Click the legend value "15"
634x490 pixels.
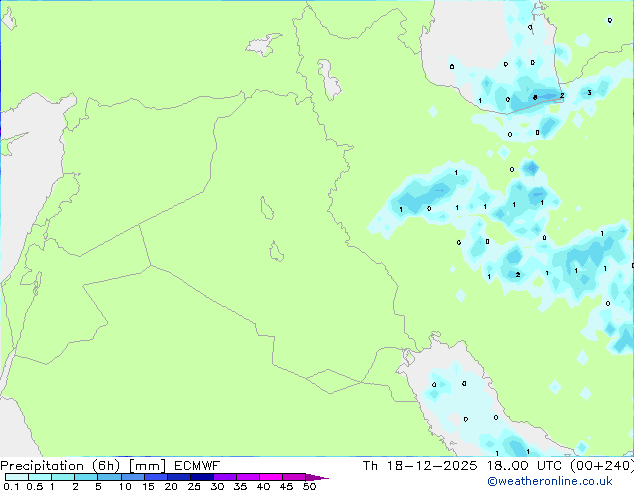tap(148, 486)
